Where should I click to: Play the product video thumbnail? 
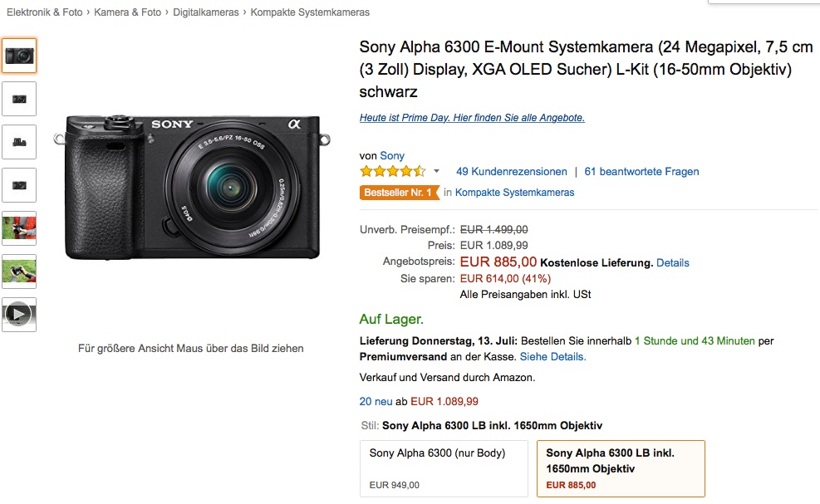pyautogui.click(x=18, y=313)
